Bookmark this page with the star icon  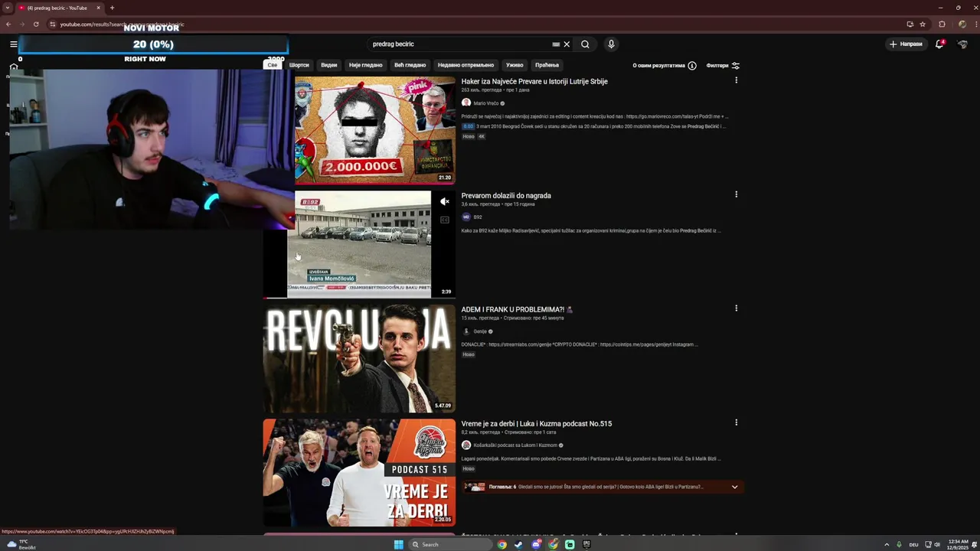(x=923, y=24)
